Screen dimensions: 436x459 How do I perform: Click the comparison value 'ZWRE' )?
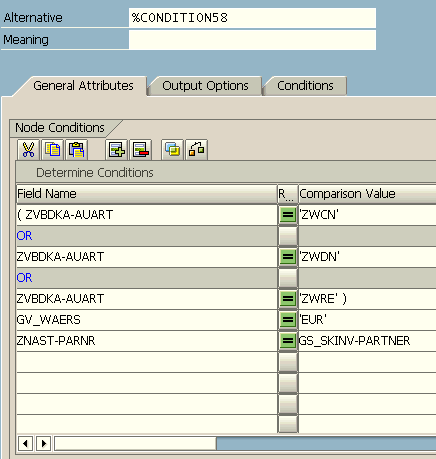tap(367, 299)
